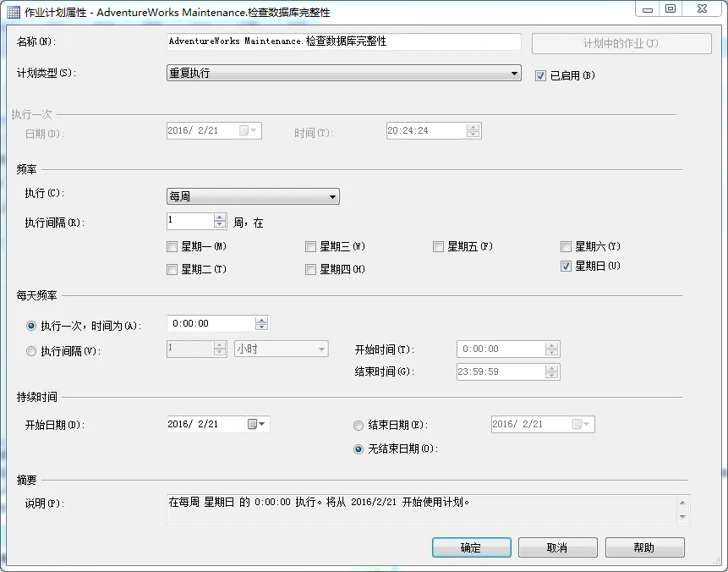
Task: Click the 帮助 button
Action: tap(644, 547)
